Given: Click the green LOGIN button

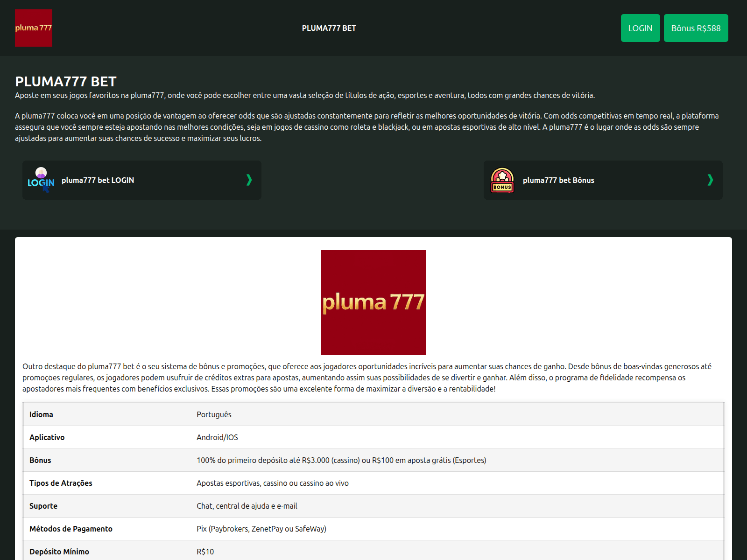Looking at the screenshot, I should click(x=640, y=28).
